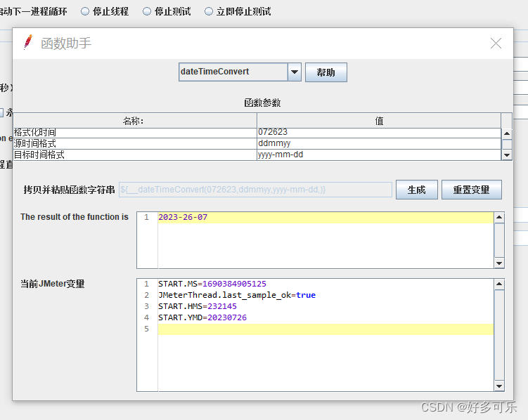Select the ddmmyy source format cell
Screen dimensions: 528x420
tap(379, 143)
